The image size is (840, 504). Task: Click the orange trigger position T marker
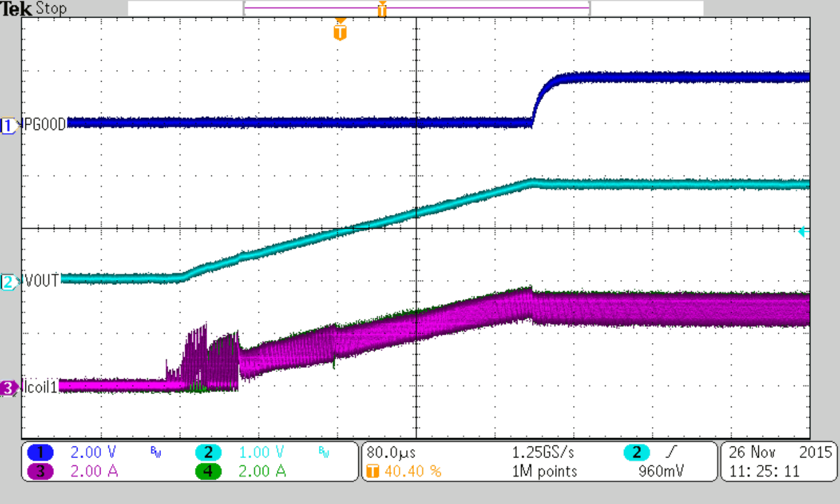tap(340, 30)
